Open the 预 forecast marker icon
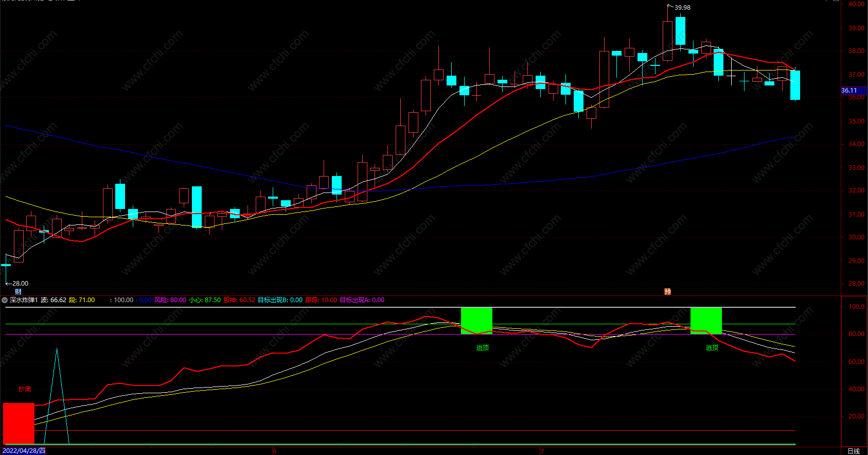Image resolution: width=868 pixels, height=455 pixels. click(x=667, y=292)
